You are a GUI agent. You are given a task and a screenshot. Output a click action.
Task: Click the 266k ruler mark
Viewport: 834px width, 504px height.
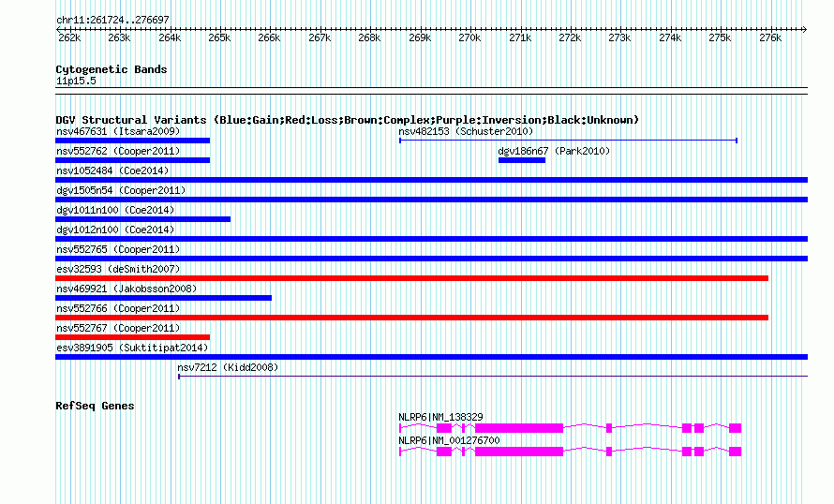[269, 37]
